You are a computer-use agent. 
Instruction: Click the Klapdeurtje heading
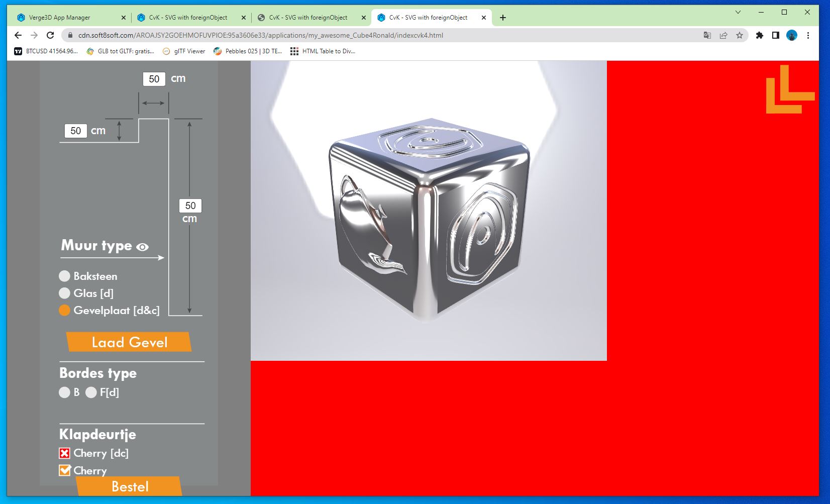tap(97, 434)
